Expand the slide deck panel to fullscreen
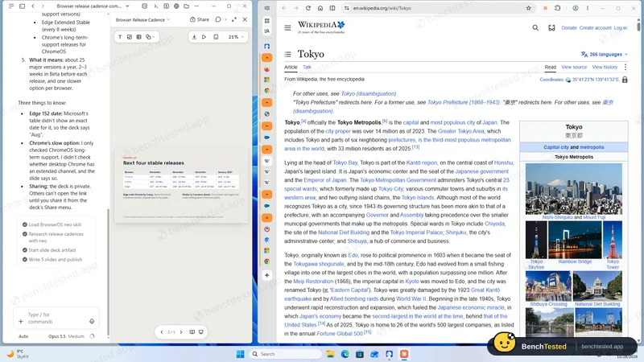The width and height of the screenshot is (644, 362). point(234,19)
